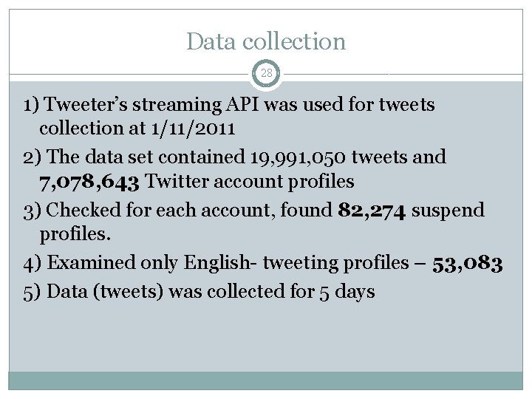Click the "Tweeter's streaming API" first bullet line
532x399 pixels.
pyautogui.click(x=229, y=105)
